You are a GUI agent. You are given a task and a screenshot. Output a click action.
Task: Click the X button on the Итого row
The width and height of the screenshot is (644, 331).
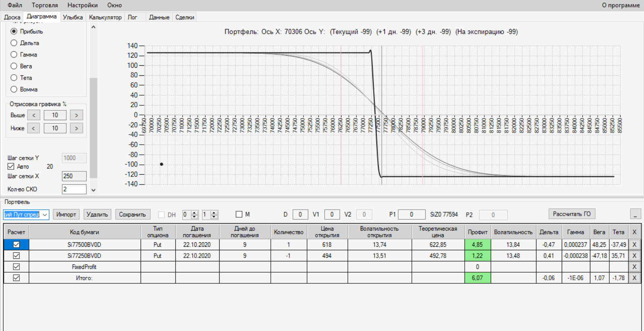click(x=634, y=278)
